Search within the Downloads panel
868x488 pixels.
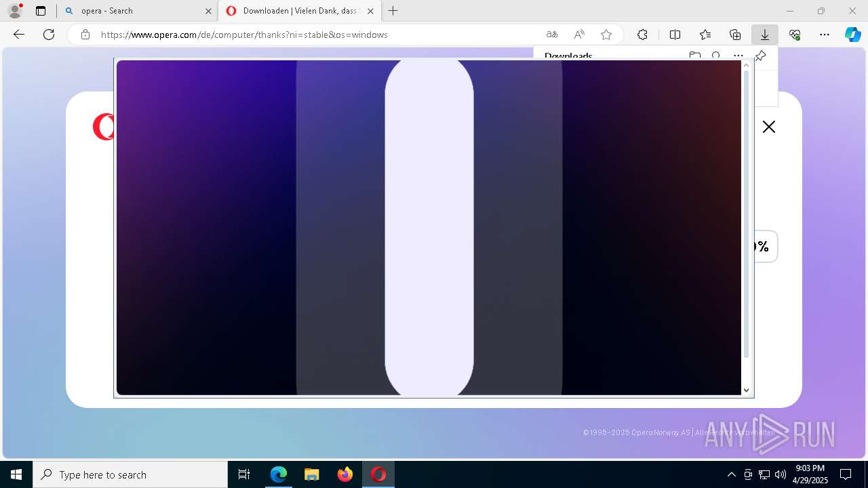[x=716, y=56]
